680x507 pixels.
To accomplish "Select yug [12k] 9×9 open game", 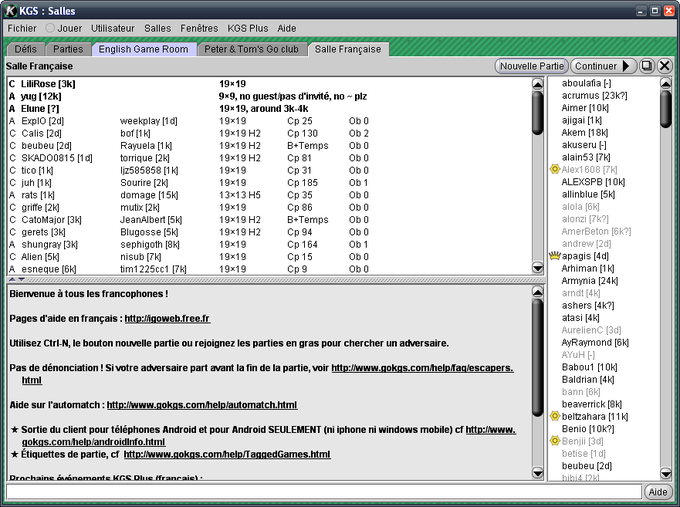I will click(269, 96).
